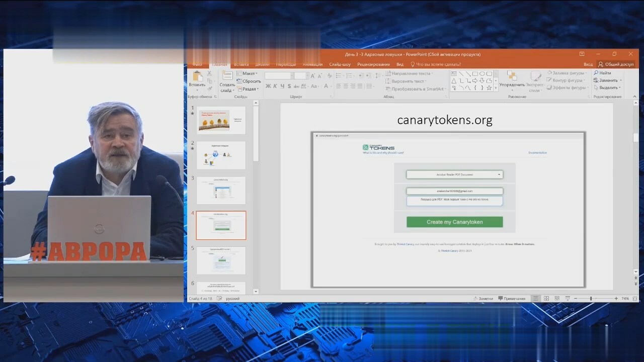Switch to the Design (Дизайн) tab

(x=262, y=64)
